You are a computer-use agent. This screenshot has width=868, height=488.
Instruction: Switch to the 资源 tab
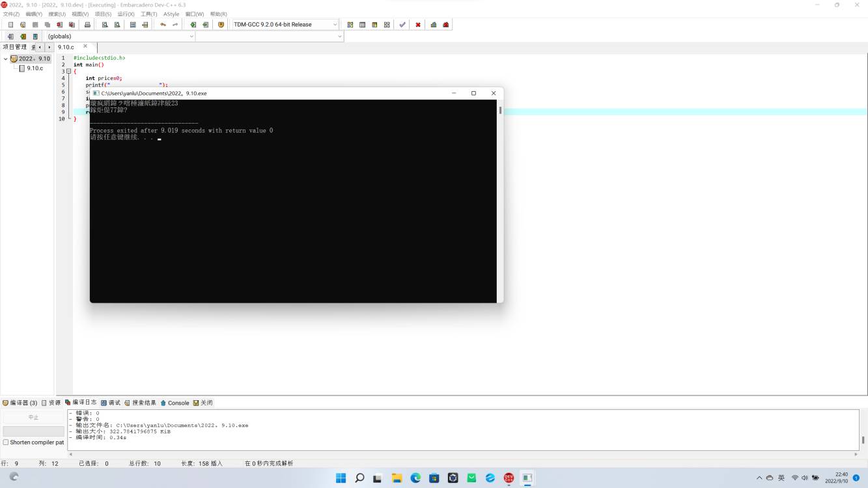(51, 403)
